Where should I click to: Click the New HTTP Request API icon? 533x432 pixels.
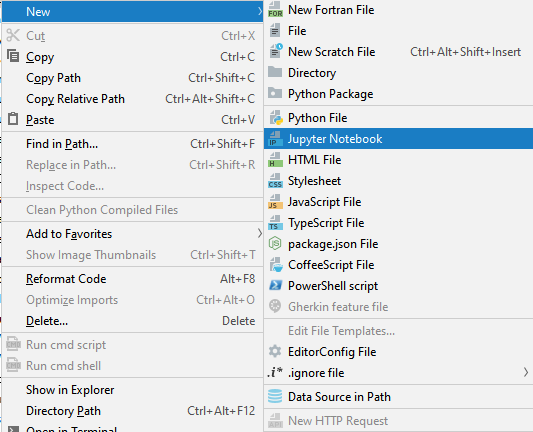(275, 420)
